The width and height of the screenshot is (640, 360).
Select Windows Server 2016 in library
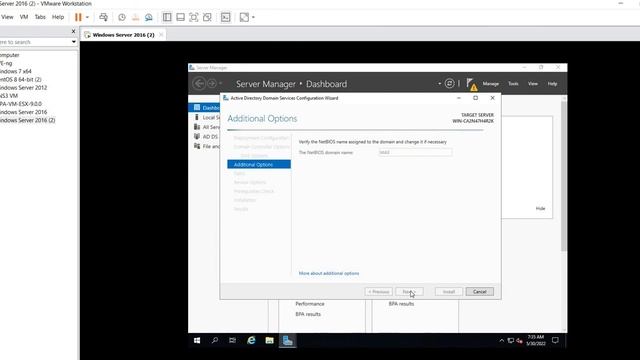coord(24,112)
